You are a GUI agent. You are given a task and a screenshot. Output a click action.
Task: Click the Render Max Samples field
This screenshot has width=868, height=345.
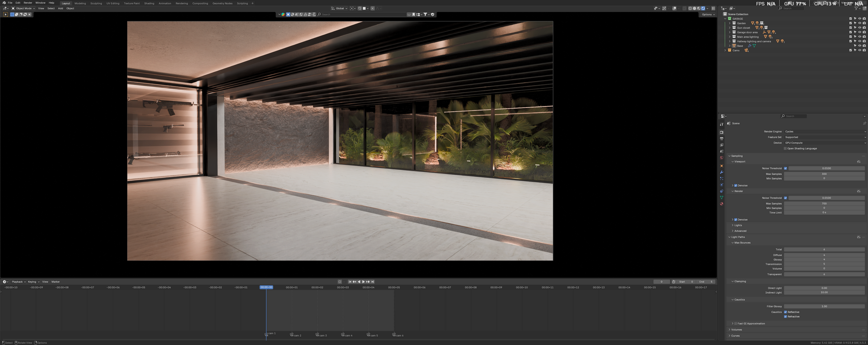coord(824,204)
